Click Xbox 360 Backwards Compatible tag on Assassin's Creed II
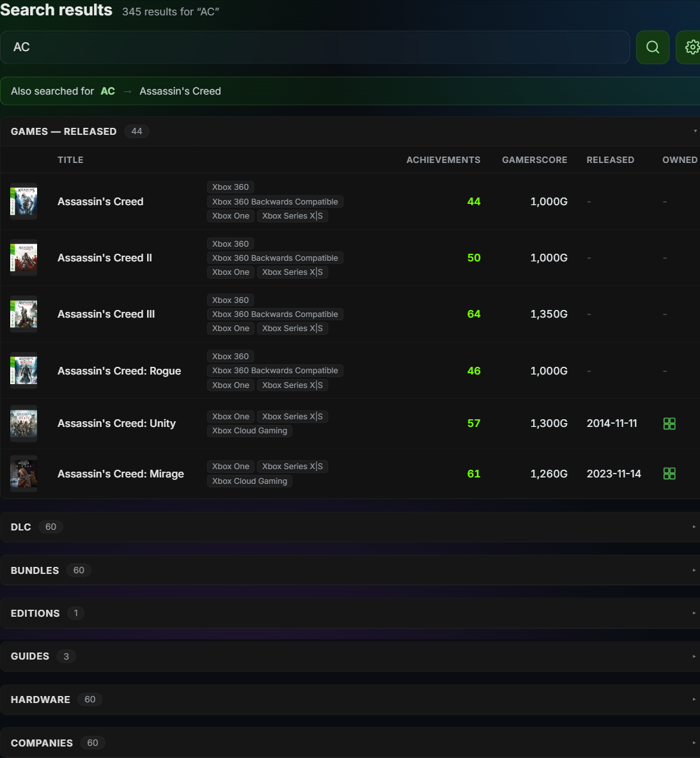 click(275, 258)
